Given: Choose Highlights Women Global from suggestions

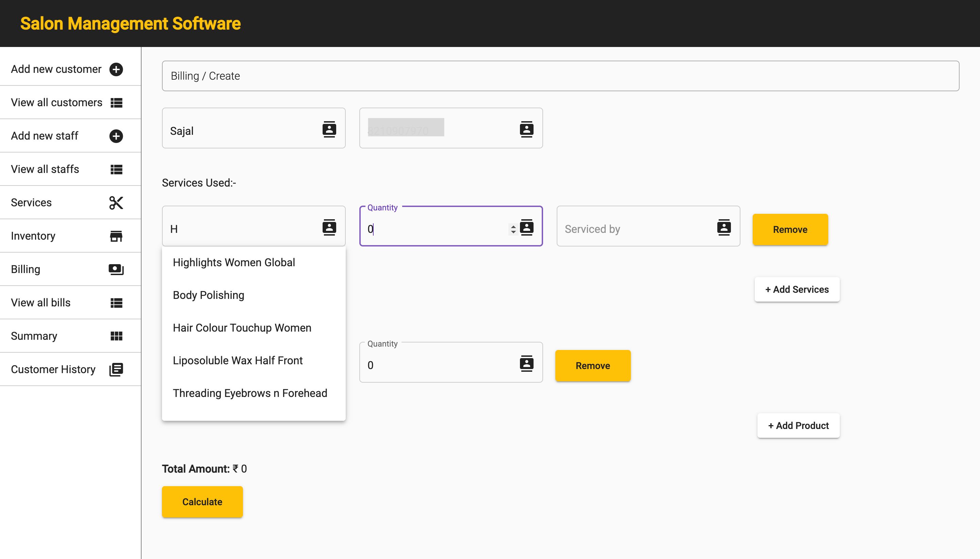Looking at the screenshot, I should pyautogui.click(x=234, y=262).
